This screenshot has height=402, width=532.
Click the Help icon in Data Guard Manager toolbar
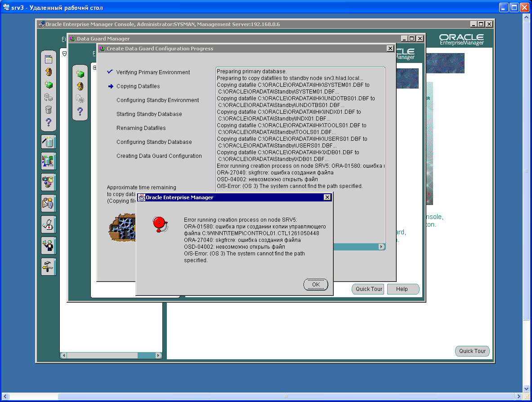pyautogui.click(x=80, y=111)
